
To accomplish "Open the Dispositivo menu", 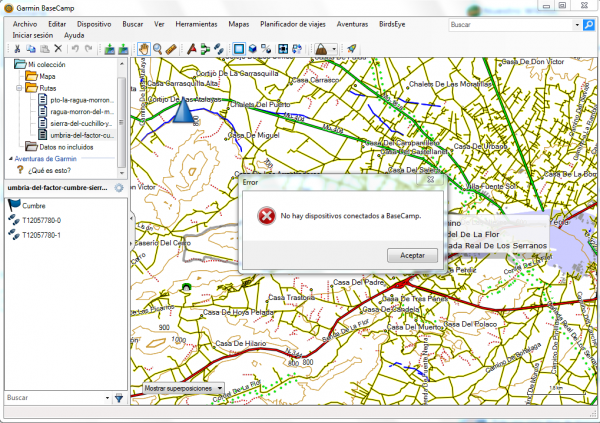I will pos(94,24).
